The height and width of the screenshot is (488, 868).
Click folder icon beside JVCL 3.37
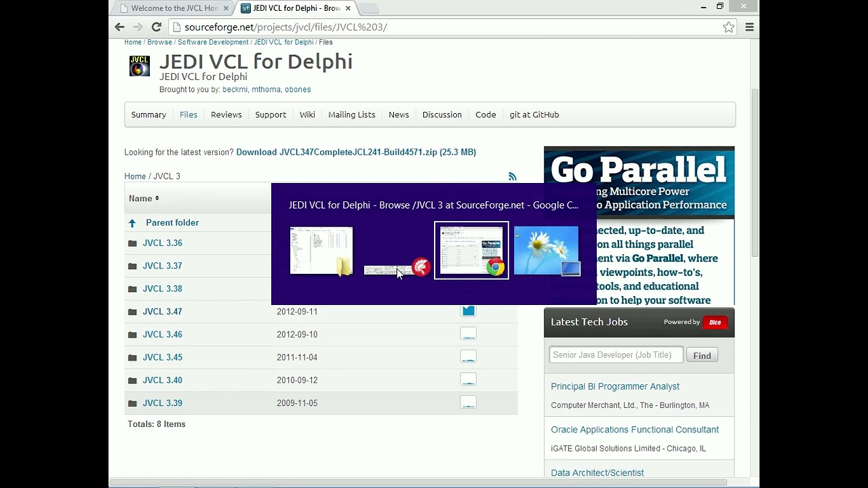pyautogui.click(x=132, y=266)
